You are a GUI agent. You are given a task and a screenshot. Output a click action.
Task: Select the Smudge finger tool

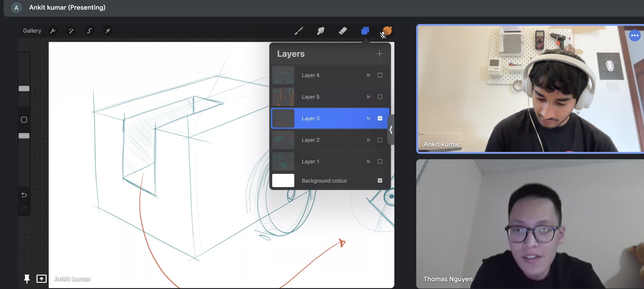321,31
